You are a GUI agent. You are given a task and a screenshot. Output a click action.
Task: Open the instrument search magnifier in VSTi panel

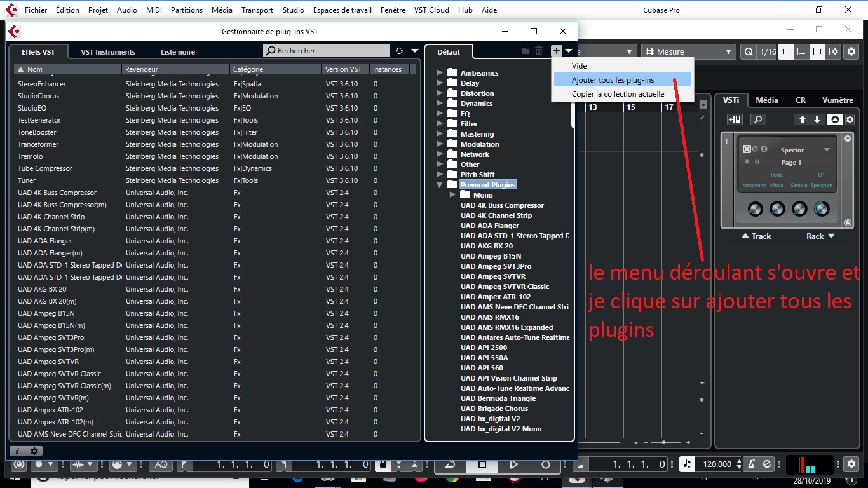point(758,119)
